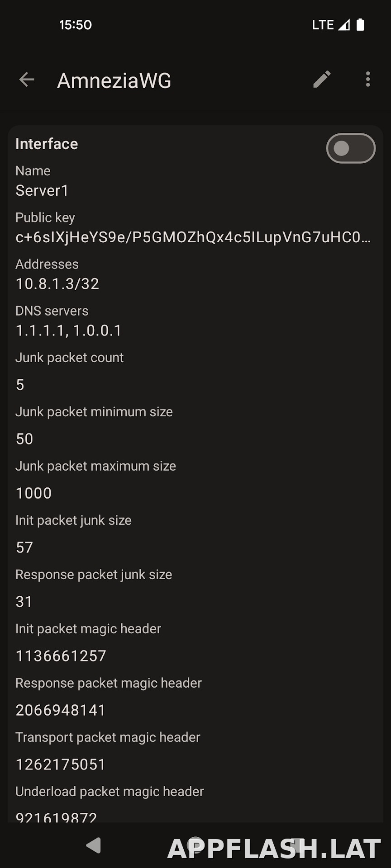Tap the truncated public key value
This screenshot has width=391, height=868.
tap(193, 237)
